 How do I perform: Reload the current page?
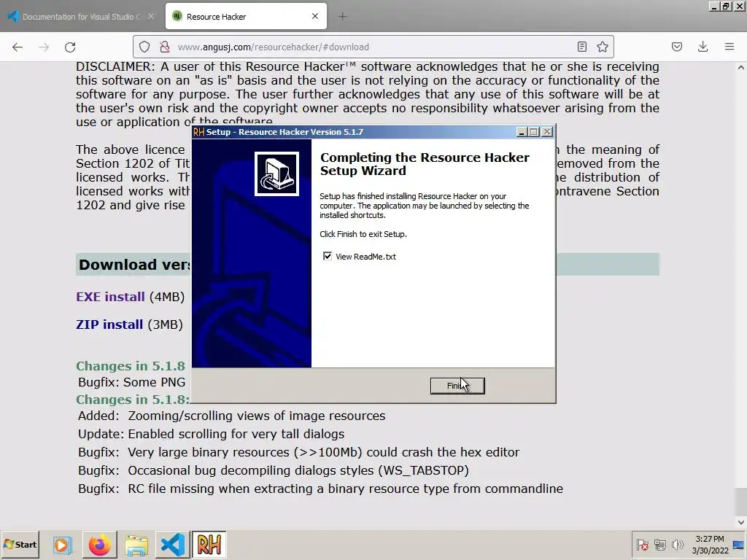tap(70, 47)
